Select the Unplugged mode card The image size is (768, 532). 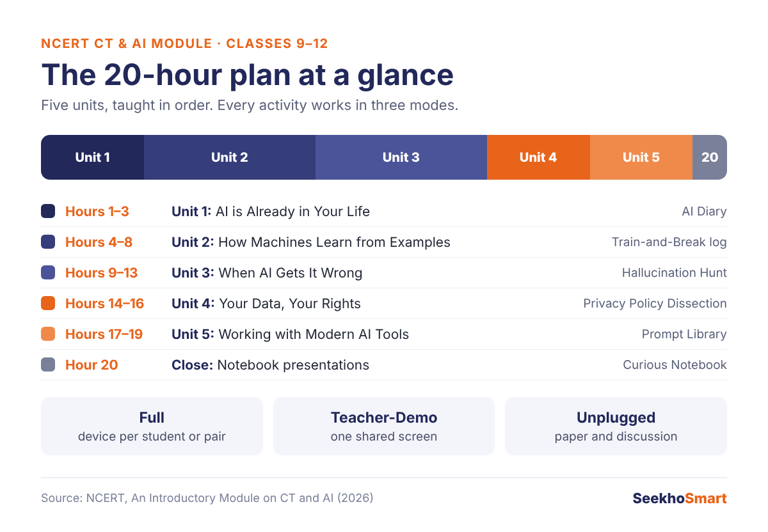(x=616, y=426)
